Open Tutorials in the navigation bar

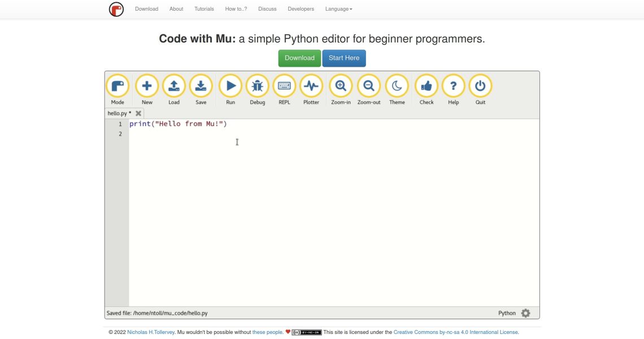[204, 9]
